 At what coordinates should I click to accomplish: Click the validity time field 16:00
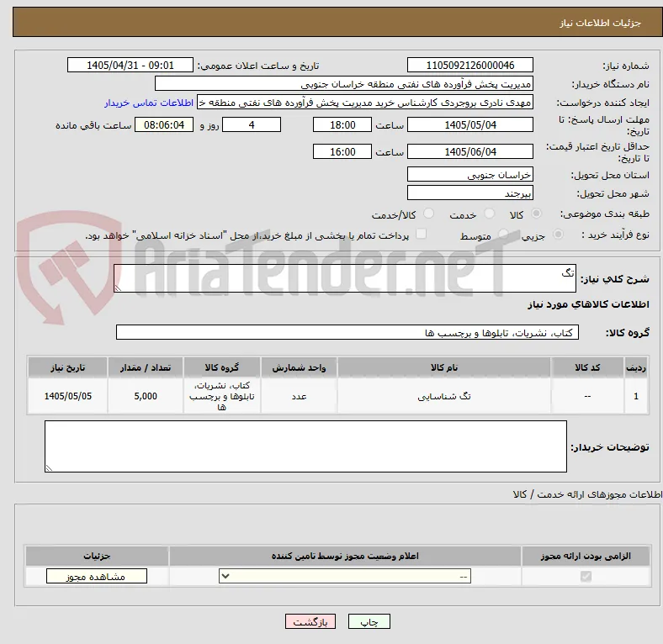coord(342,151)
